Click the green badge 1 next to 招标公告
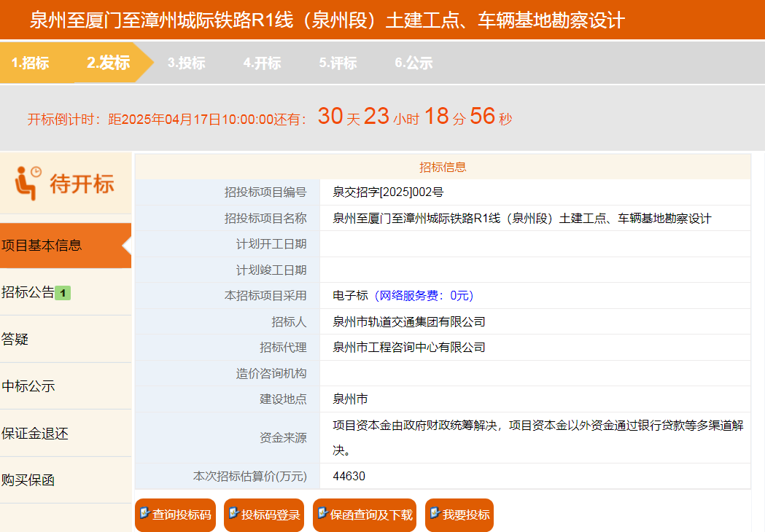Viewport: 765px width, 532px height. coord(63,293)
